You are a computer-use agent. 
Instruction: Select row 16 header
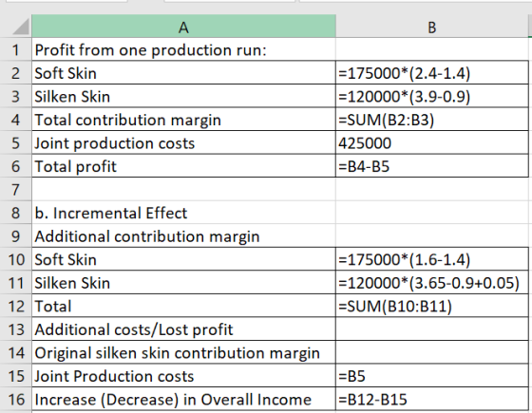click(15, 399)
